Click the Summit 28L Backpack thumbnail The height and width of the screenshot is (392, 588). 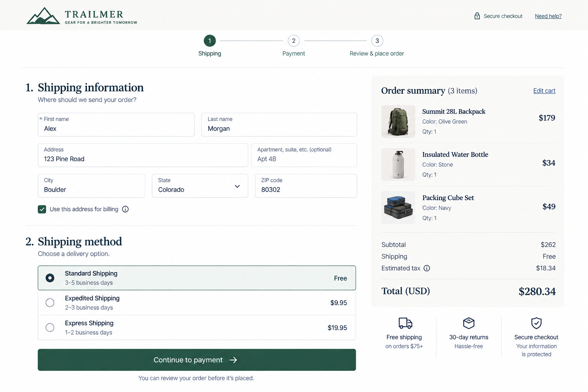(398, 121)
